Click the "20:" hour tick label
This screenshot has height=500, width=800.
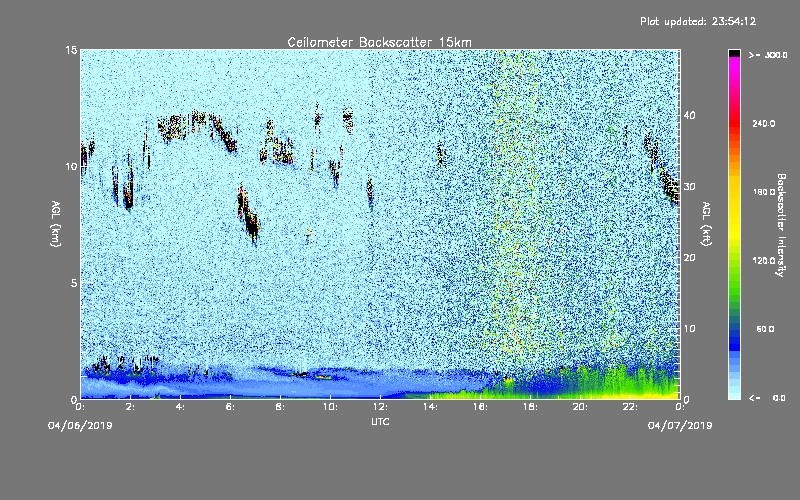[x=580, y=407]
